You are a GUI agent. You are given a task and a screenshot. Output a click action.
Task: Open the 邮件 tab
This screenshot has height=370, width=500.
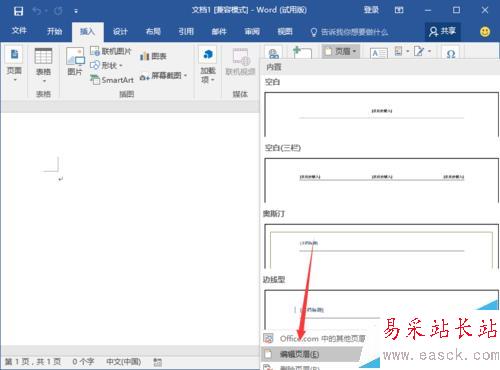[x=219, y=32]
